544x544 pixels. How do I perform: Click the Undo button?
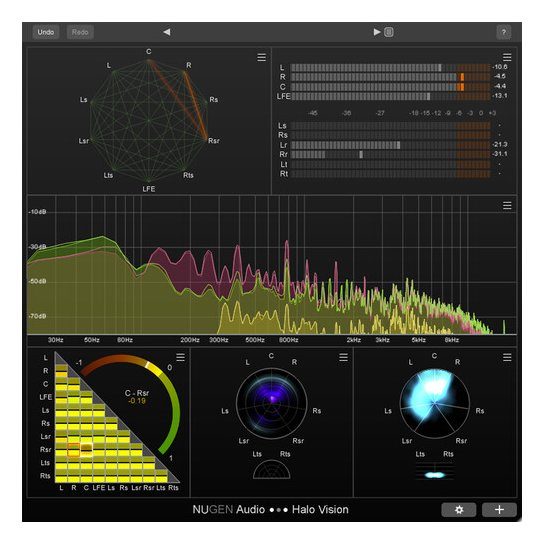click(x=46, y=32)
